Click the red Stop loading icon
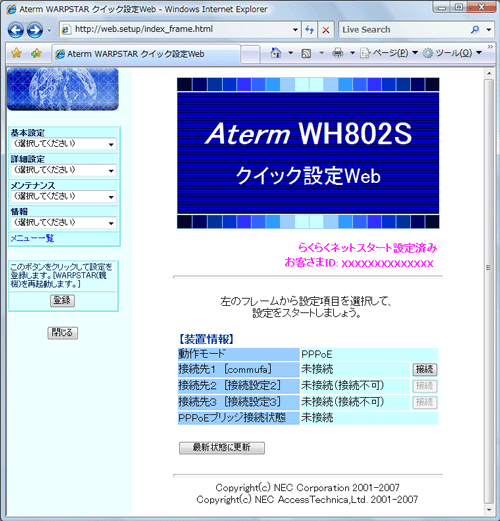 coord(326,30)
